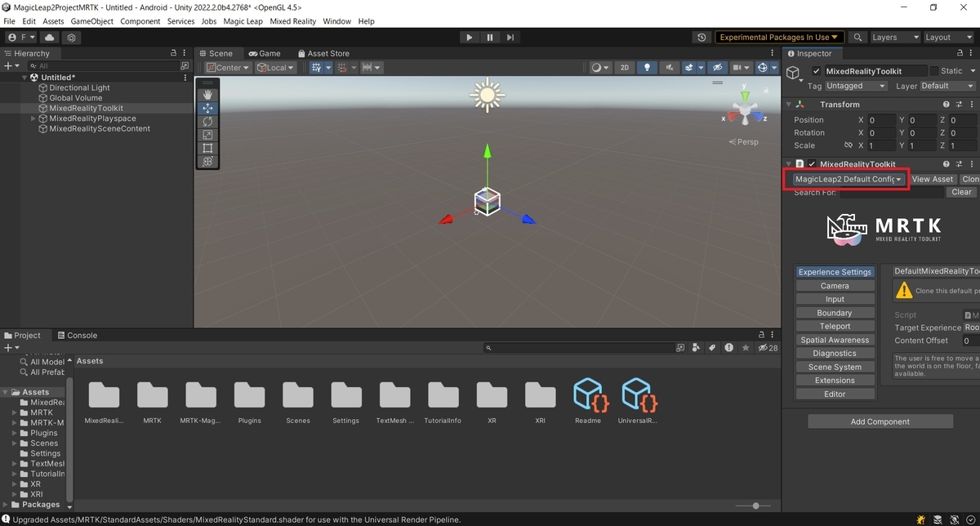The width and height of the screenshot is (980, 526).
Task: Open the GameObject menu
Action: 92,21
